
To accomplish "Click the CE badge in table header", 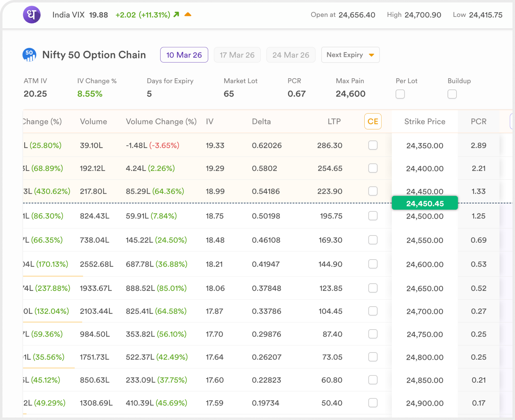I will 373,121.
